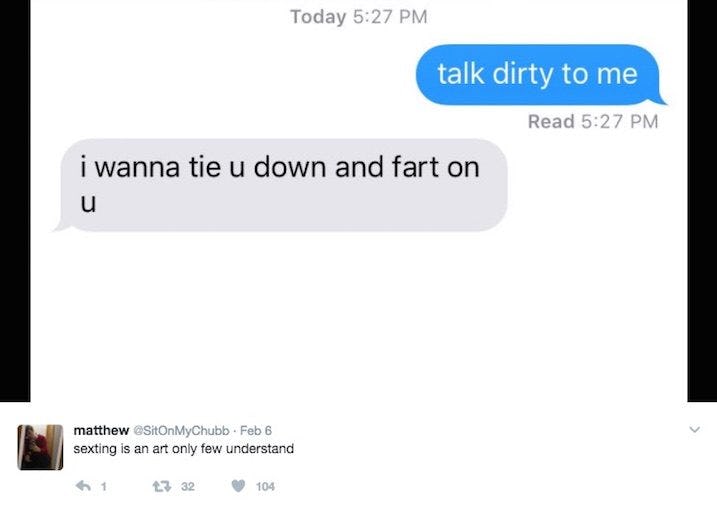Click the like count "104"
Screen dimensions: 717x508
point(265,487)
